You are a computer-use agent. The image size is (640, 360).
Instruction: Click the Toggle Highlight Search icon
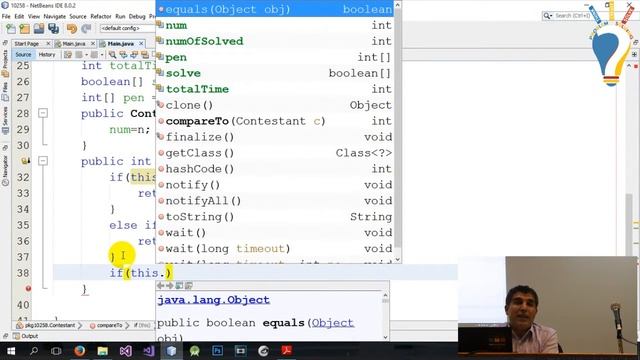click(x=144, y=55)
